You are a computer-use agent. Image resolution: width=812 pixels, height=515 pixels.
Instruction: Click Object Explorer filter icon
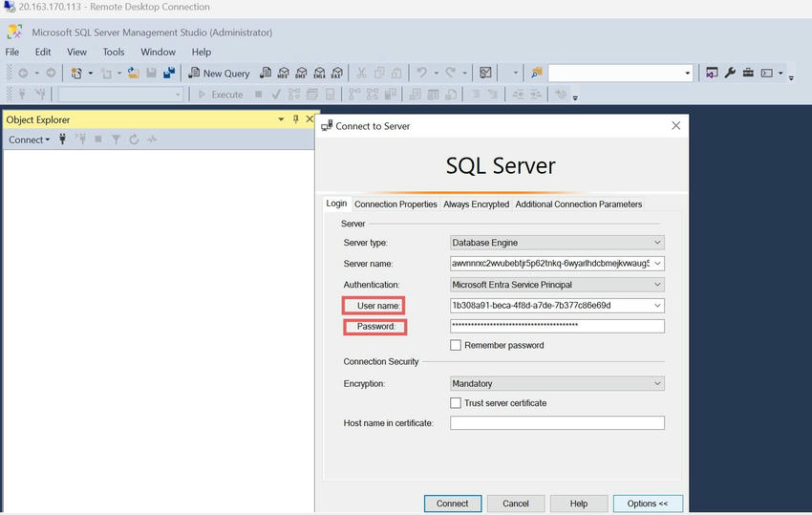click(116, 139)
